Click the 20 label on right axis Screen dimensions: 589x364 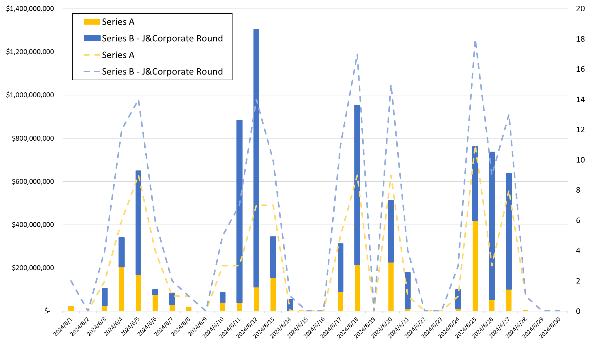point(580,9)
